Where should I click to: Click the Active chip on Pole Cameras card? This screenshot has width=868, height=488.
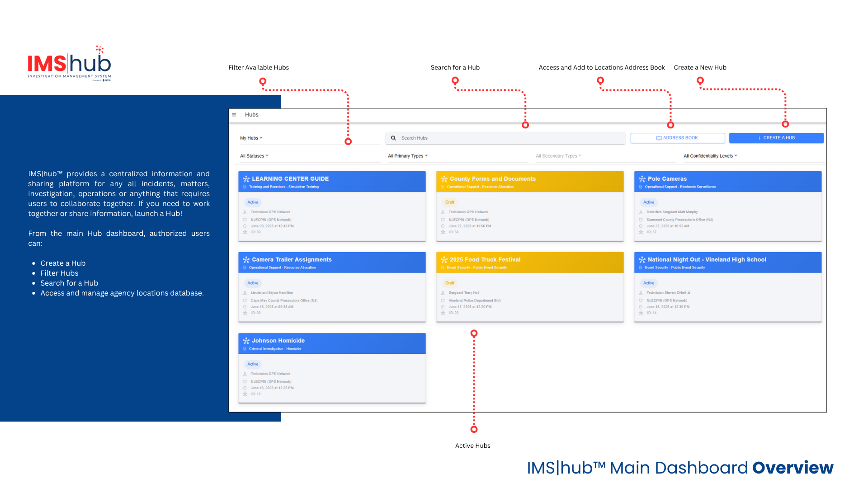pyautogui.click(x=648, y=202)
